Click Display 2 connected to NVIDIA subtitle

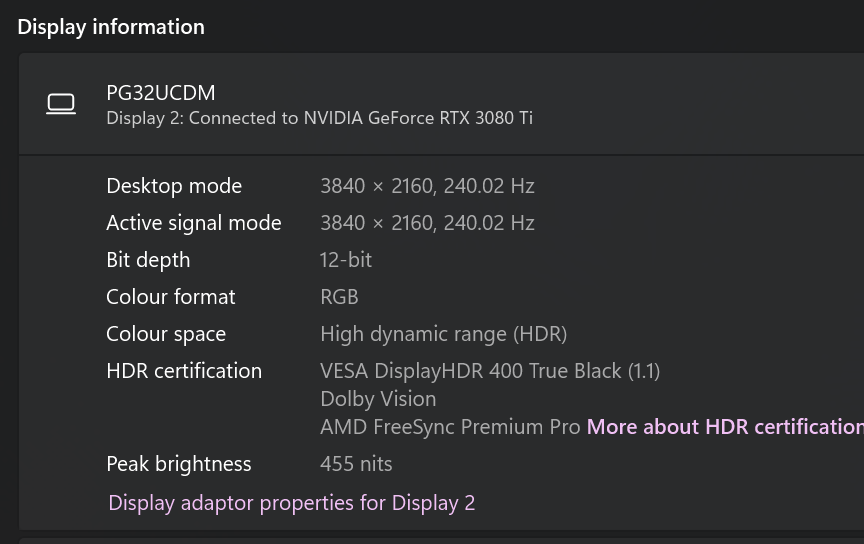coord(319,118)
